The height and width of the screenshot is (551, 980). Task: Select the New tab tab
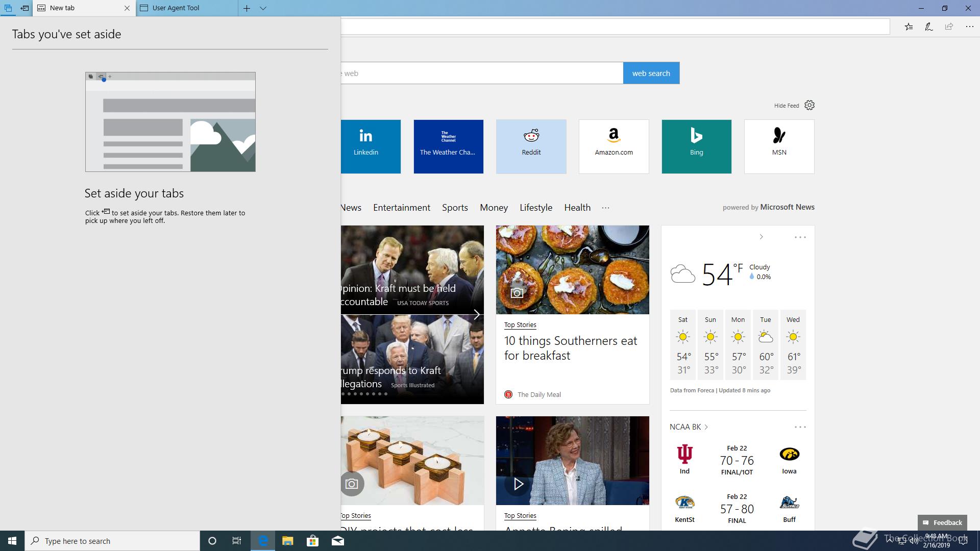(84, 8)
